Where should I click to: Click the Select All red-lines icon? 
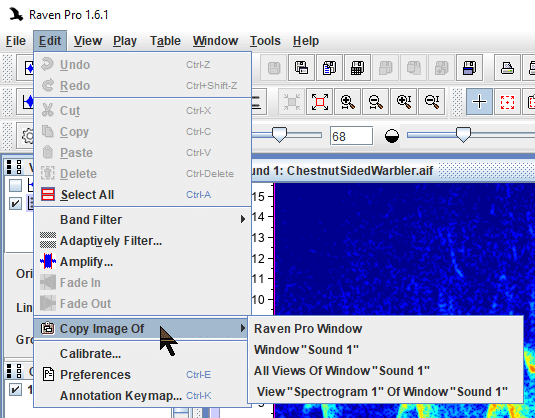(48, 194)
